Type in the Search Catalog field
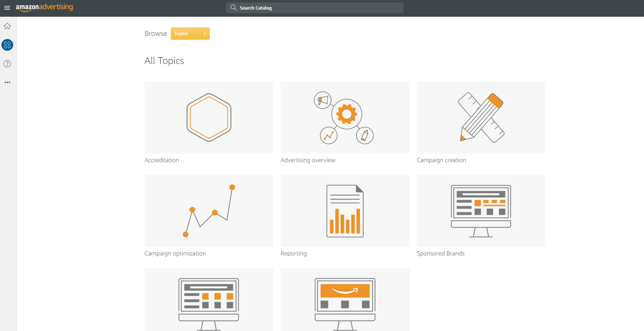 coord(320,8)
